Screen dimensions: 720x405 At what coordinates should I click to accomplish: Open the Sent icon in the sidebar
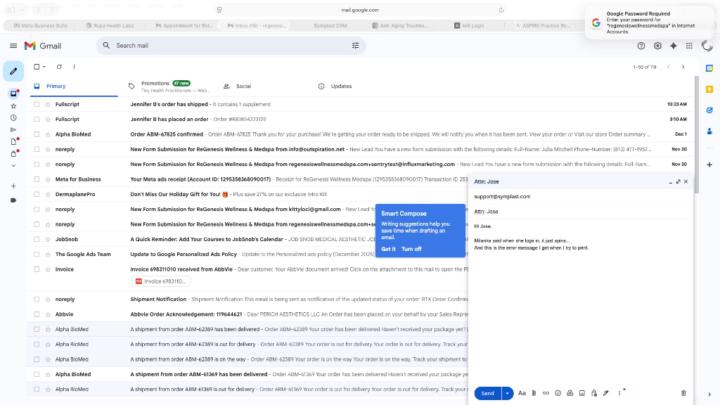pyautogui.click(x=13, y=129)
